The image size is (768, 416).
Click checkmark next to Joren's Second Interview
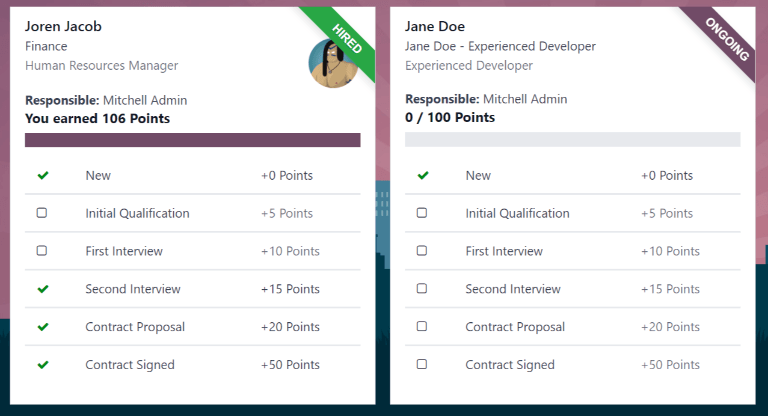43,289
